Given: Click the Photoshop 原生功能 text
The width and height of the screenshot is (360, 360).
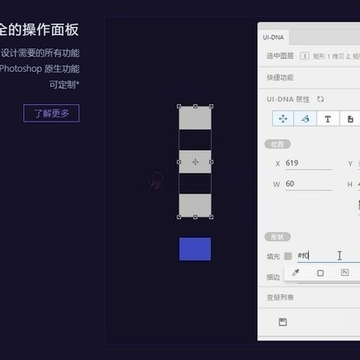Looking at the screenshot, I should [x=40, y=69].
